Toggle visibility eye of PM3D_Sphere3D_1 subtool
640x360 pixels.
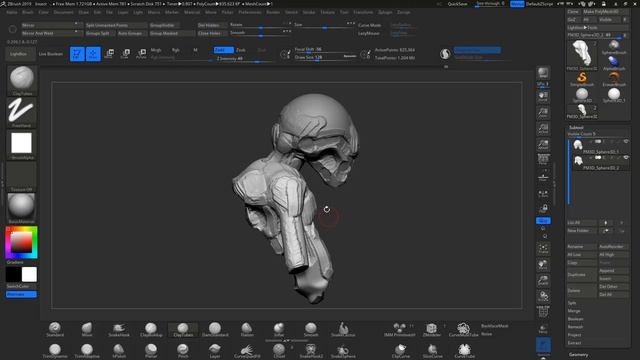[626, 142]
